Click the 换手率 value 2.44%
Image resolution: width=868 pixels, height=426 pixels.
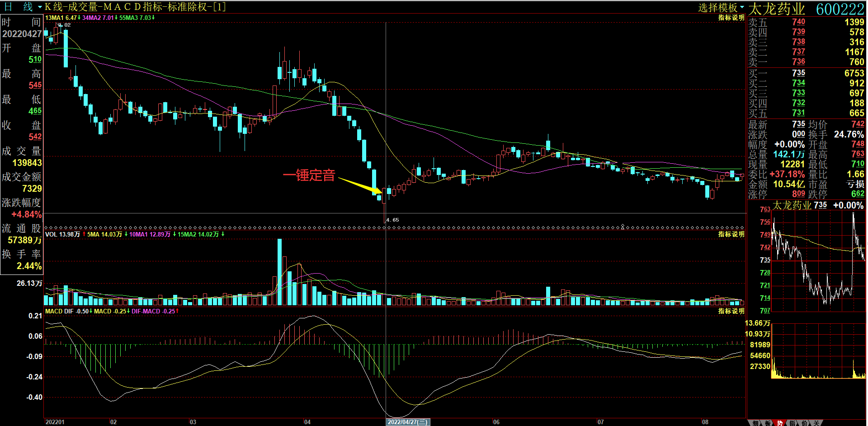coord(29,266)
